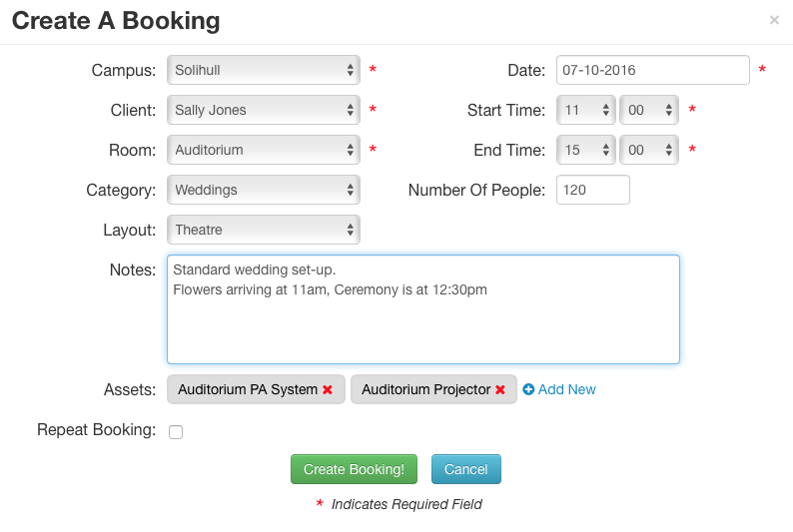Change the Start Time minutes selector

(649, 110)
